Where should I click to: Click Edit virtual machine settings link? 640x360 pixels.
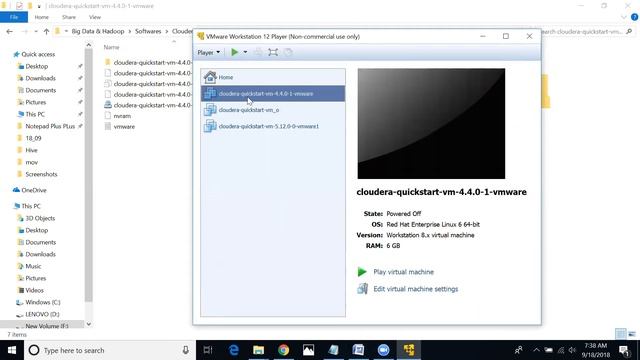tap(416, 289)
